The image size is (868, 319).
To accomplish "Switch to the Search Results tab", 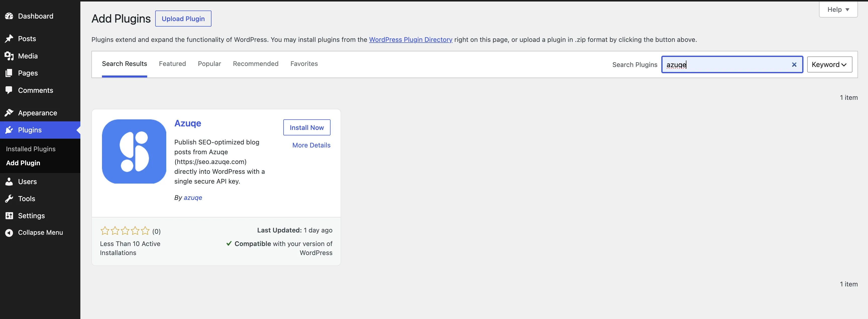I will [x=124, y=64].
